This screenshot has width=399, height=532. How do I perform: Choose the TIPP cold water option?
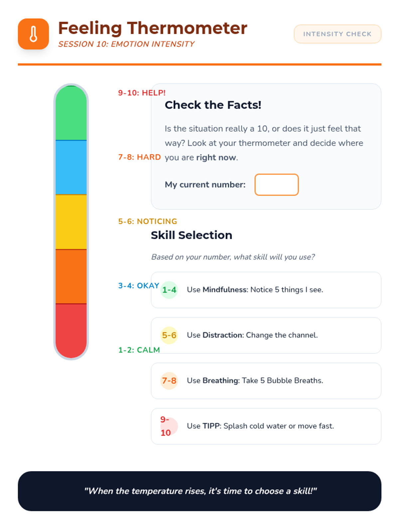pyautogui.click(x=266, y=426)
